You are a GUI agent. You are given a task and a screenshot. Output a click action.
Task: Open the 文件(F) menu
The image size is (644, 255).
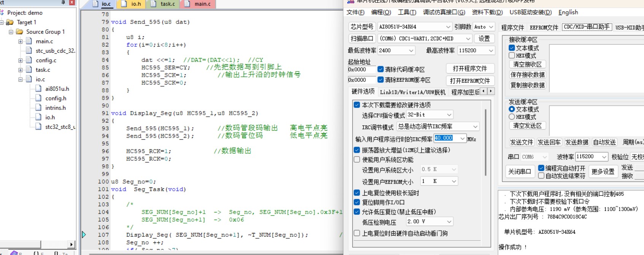pos(355,12)
